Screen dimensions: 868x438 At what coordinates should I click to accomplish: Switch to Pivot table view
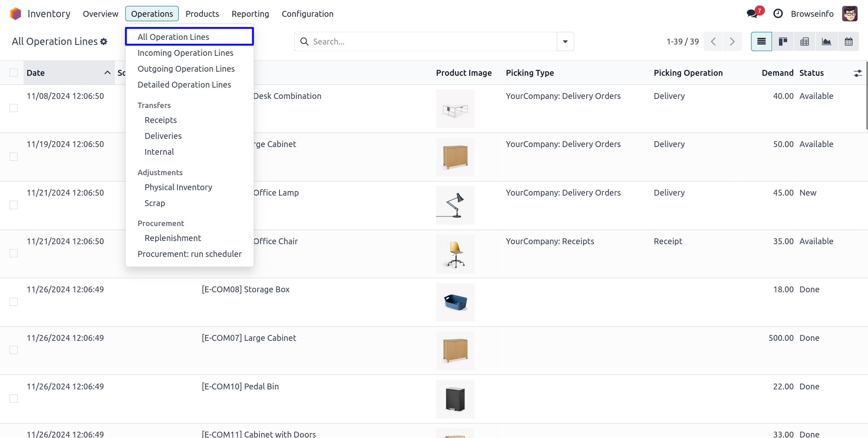click(804, 42)
